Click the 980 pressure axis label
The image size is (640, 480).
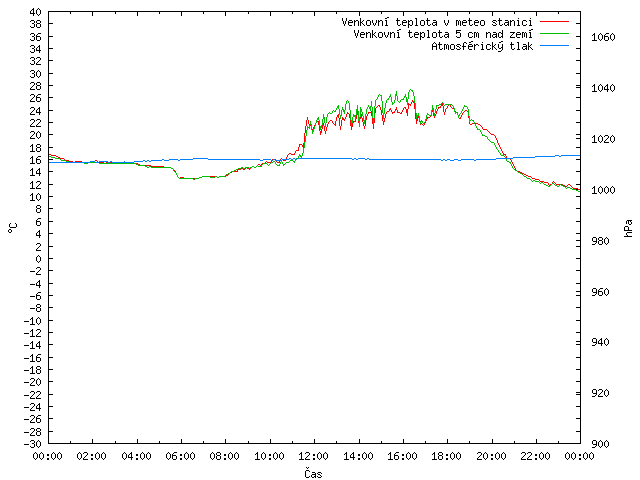pyautogui.click(x=600, y=241)
